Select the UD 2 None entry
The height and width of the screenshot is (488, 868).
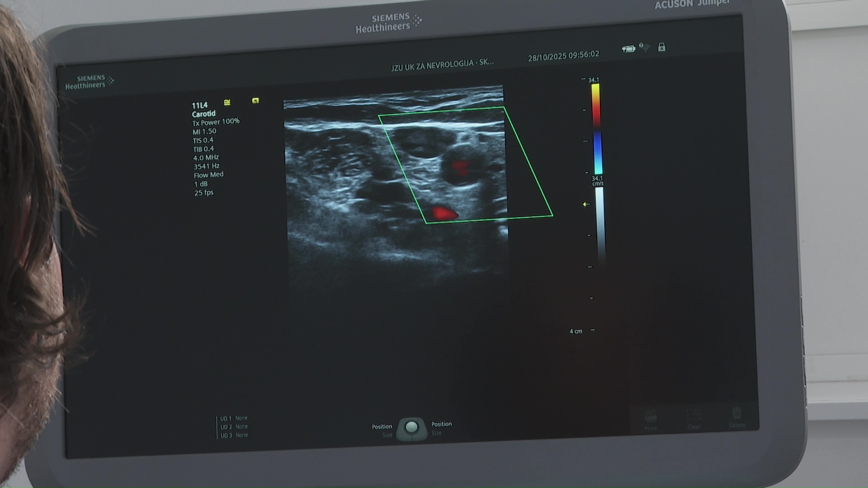click(x=234, y=427)
